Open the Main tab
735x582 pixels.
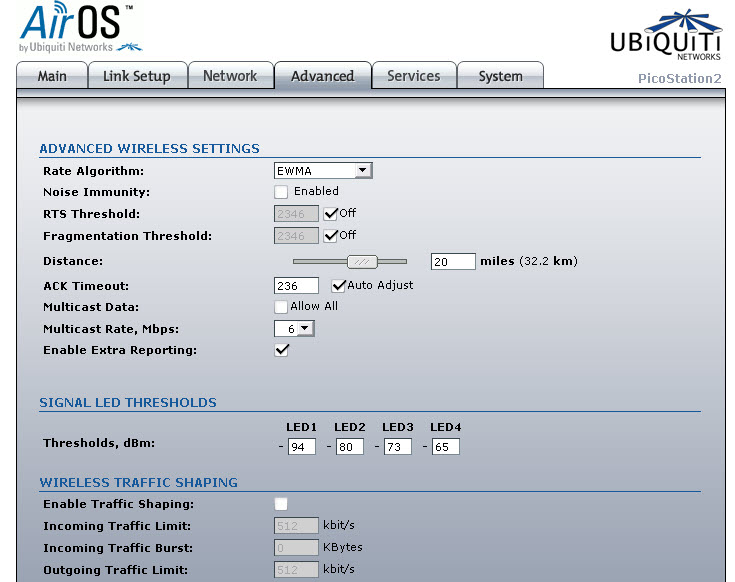(52, 75)
